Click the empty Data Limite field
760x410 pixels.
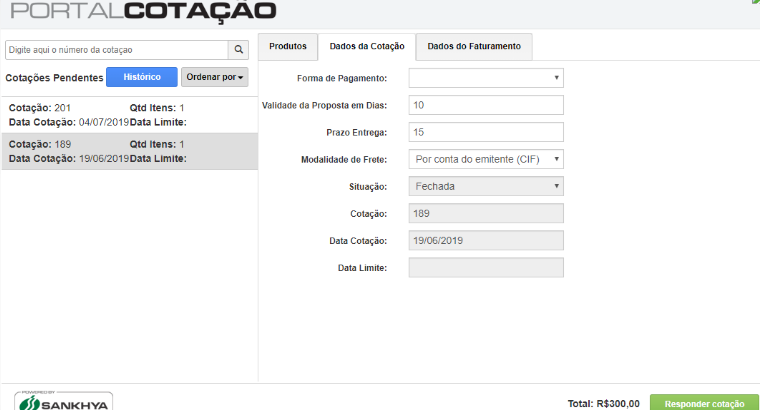[x=486, y=268]
